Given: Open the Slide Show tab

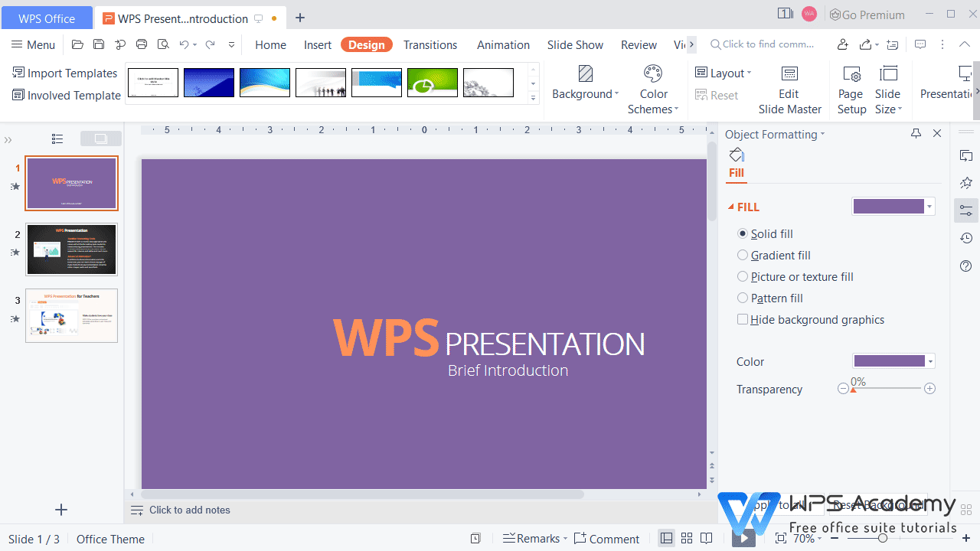Looking at the screenshot, I should click(x=575, y=44).
